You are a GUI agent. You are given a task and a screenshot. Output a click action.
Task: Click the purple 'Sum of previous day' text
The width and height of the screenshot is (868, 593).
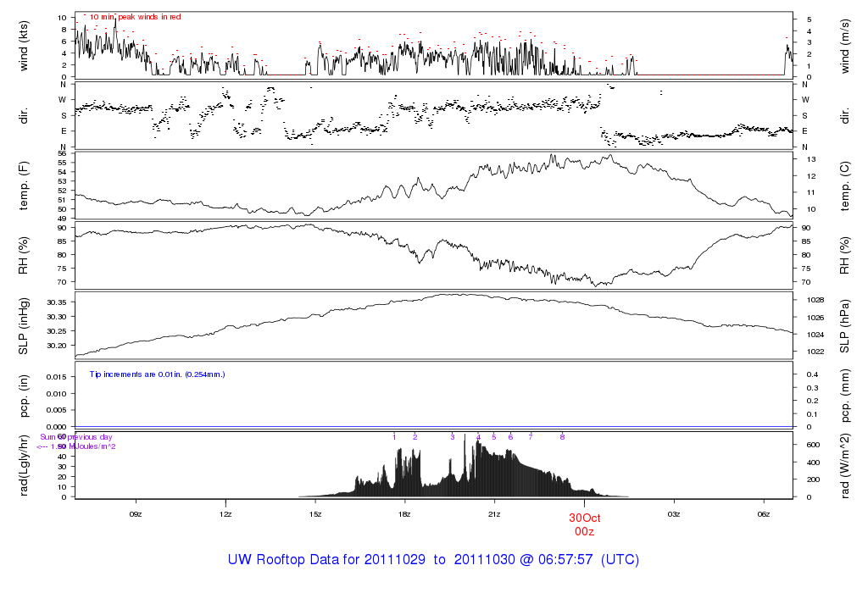tap(76, 437)
